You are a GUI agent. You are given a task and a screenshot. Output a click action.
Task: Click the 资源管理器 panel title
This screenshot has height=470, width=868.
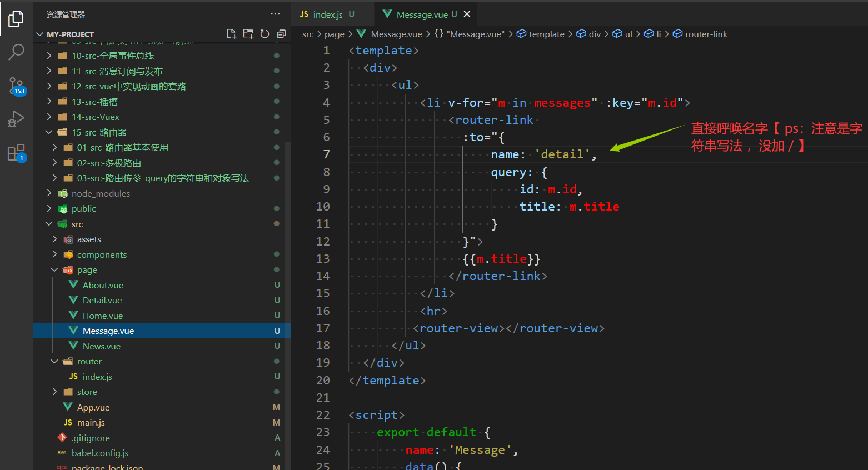click(x=66, y=14)
